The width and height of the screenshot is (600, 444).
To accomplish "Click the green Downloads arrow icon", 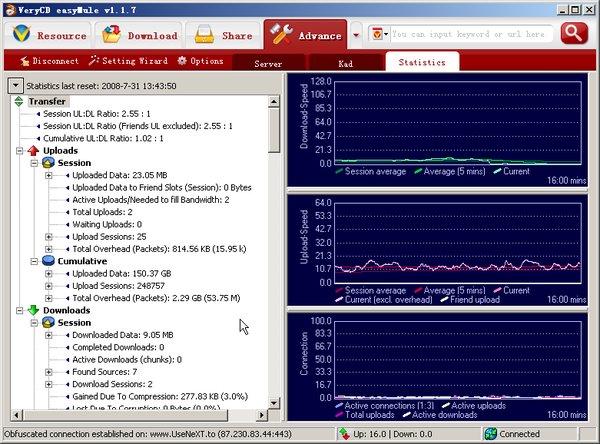I will click(x=33, y=310).
